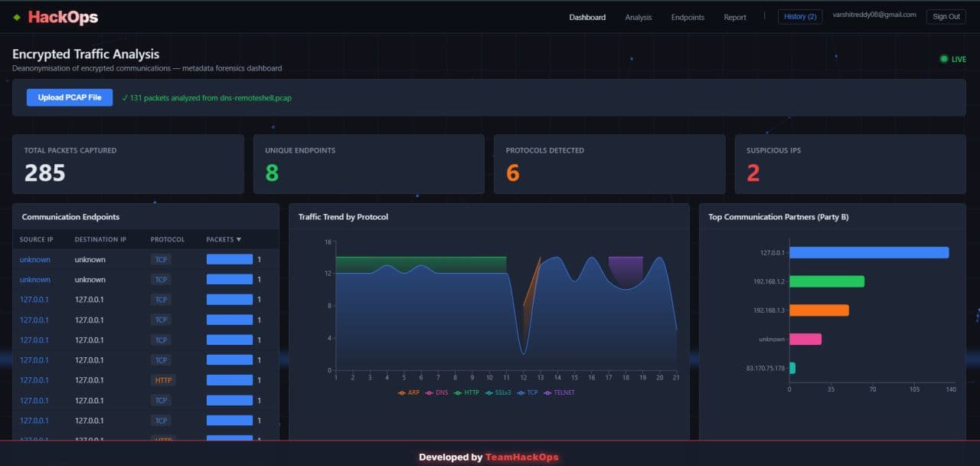Click the Source IP column header
The height and width of the screenshot is (466, 980).
(x=37, y=240)
